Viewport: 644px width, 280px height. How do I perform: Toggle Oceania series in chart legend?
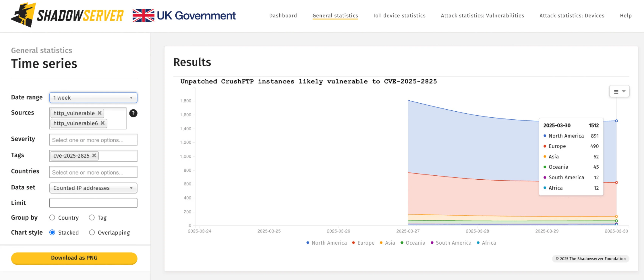click(x=413, y=243)
